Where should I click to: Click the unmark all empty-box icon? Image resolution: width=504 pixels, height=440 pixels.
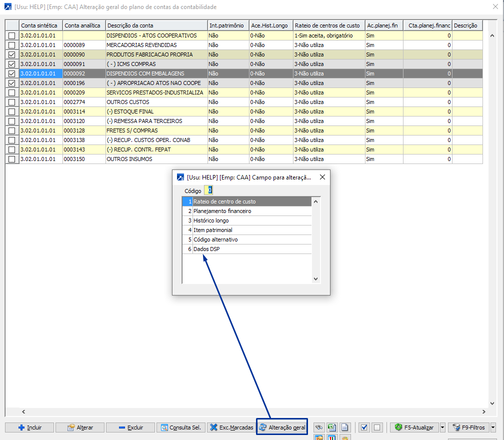point(377,427)
